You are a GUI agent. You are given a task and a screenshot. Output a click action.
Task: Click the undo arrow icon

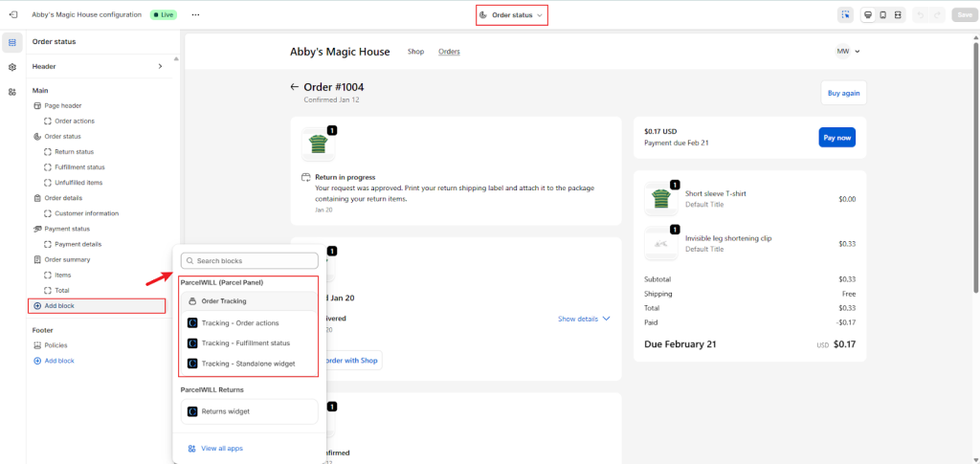tap(921, 15)
